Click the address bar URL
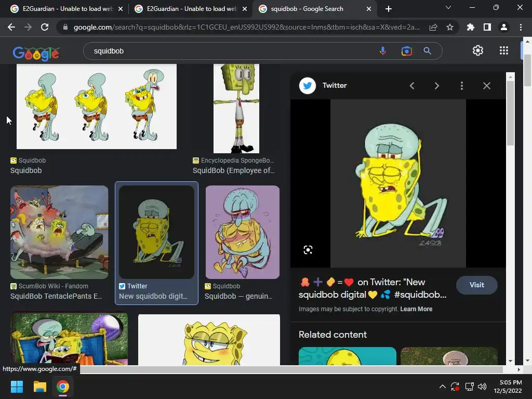 (246, 27)
